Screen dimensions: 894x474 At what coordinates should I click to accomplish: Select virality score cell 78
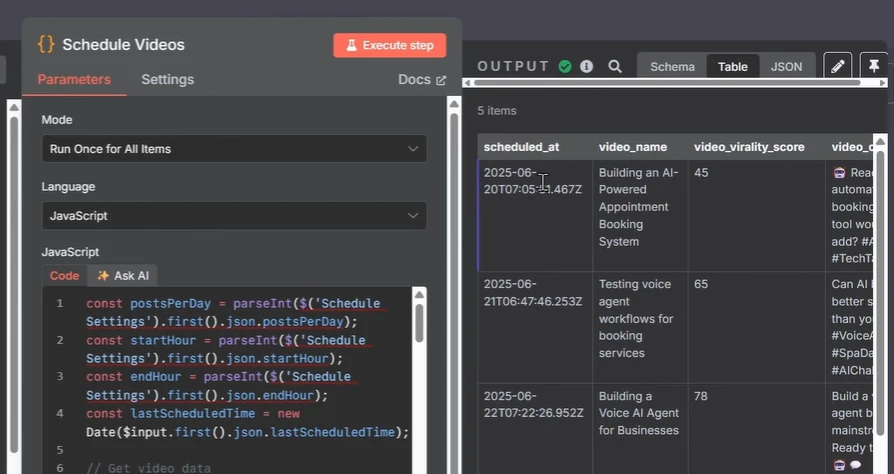(756, 429)
